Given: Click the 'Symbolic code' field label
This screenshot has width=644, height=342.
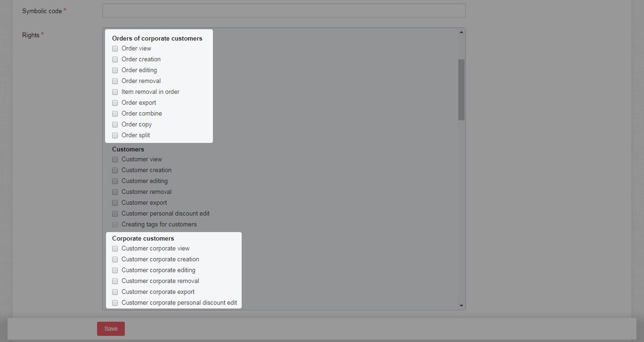Looking at the screenshot, I should pyautogui.click(x=42, y=11).
